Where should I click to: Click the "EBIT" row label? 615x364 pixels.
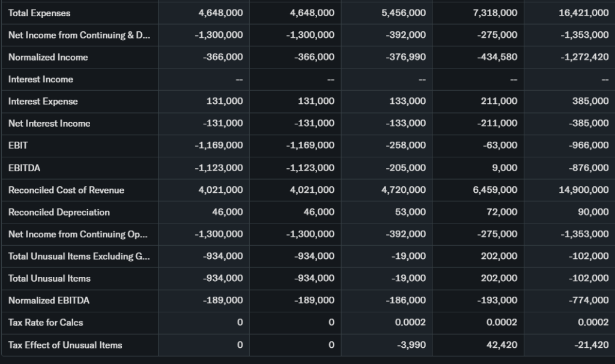18,146
